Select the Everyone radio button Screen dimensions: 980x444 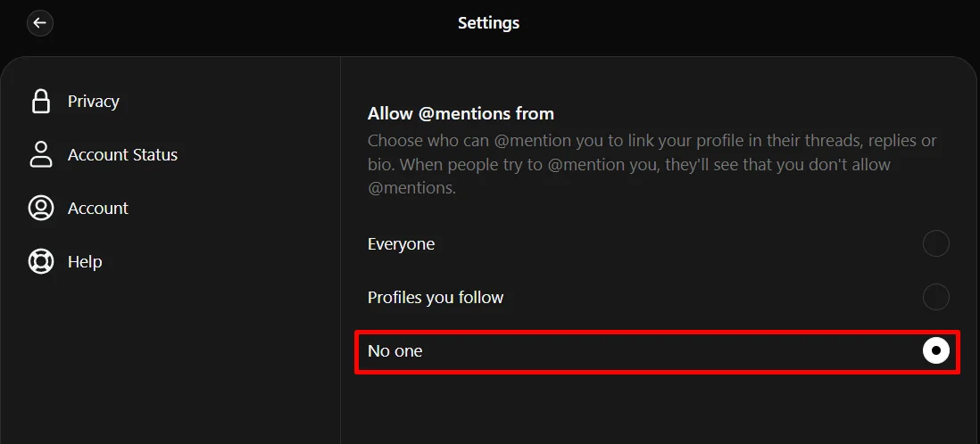[935, 243]
